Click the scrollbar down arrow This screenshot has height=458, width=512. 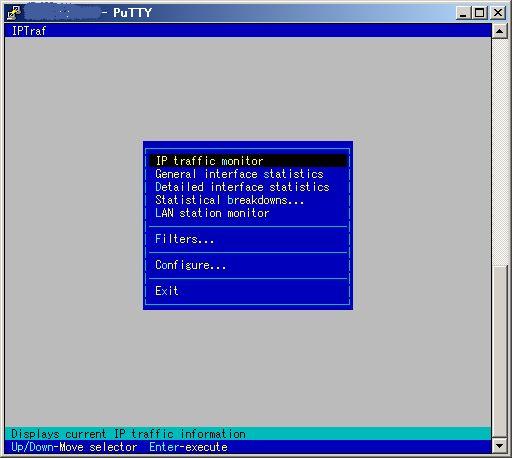499,446
